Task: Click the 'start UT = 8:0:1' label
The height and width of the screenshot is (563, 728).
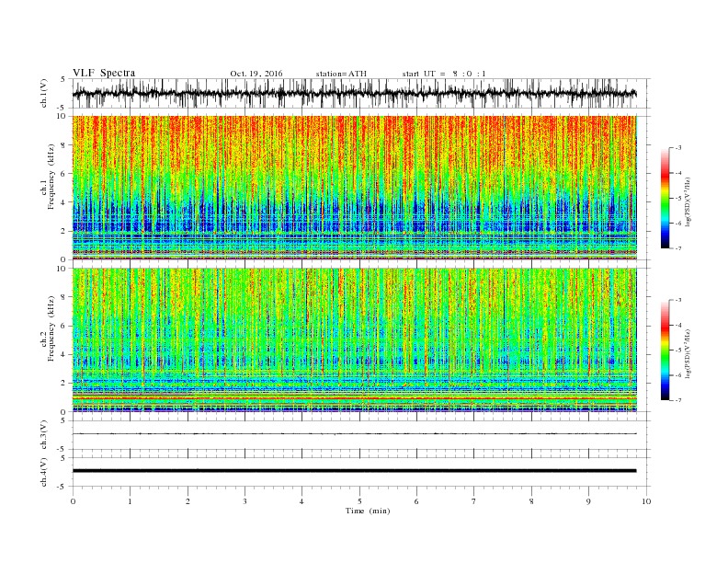Action: (444, 74)
